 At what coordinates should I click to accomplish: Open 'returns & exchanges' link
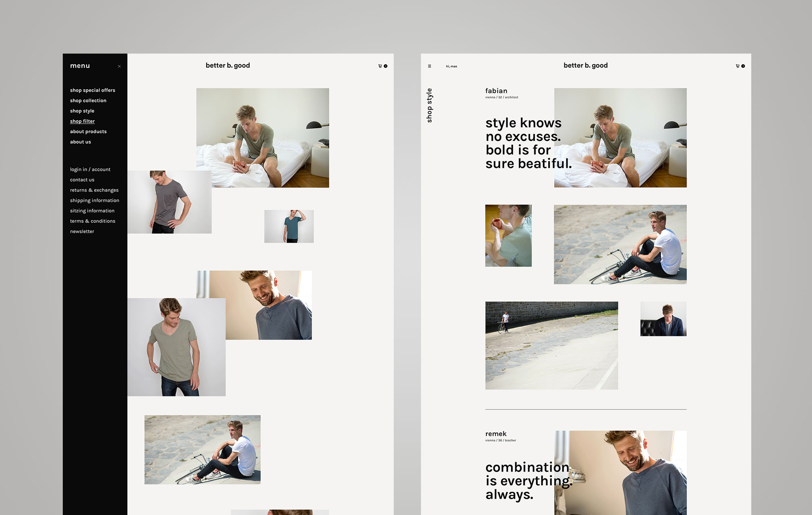94,190
